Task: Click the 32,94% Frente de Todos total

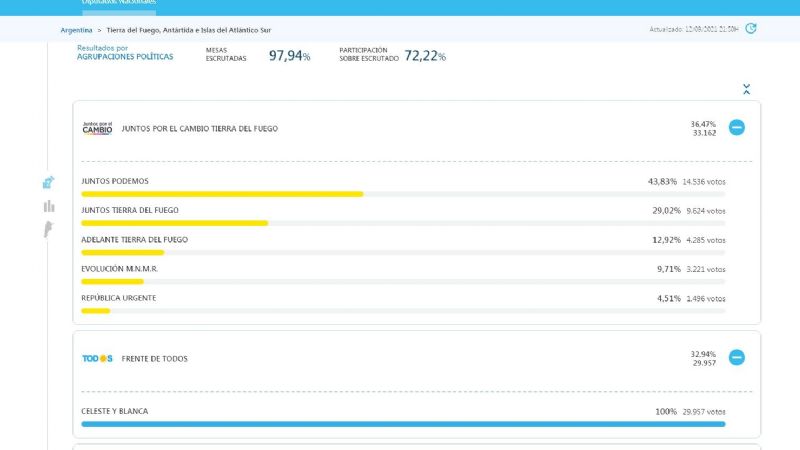Action: click(703, 354)
